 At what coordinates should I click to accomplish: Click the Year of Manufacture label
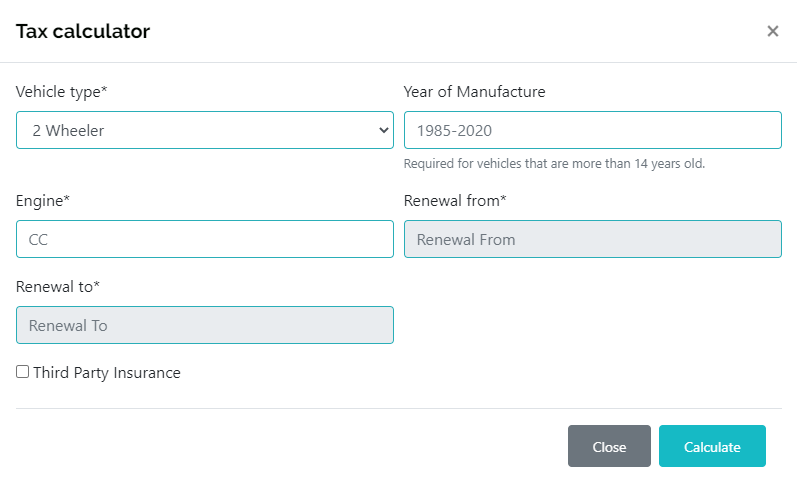coord(474,92)
